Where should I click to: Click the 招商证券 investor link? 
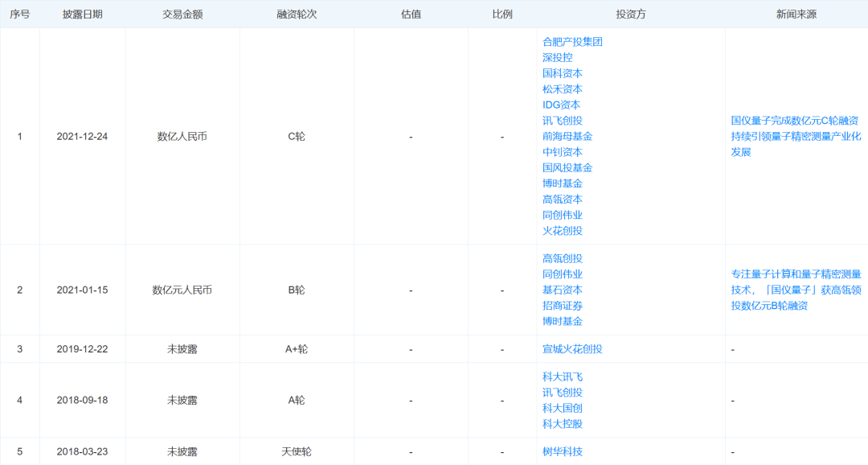(563, 306)
